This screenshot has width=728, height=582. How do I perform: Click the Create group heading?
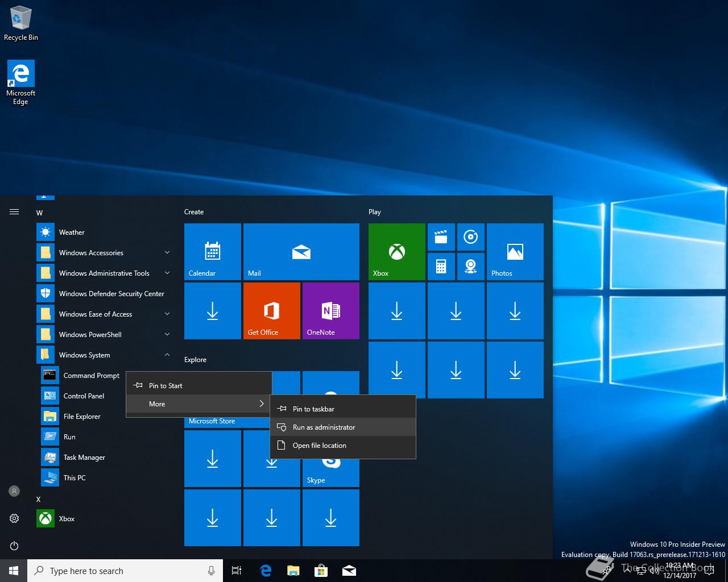(x=194, y=212)
